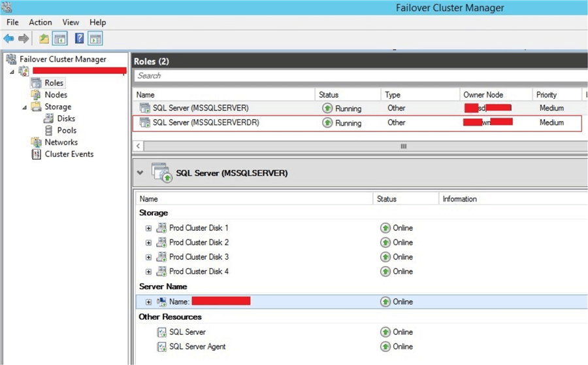Collapse the cluster tree node arrow
The image size is (588, 365).
12,71
